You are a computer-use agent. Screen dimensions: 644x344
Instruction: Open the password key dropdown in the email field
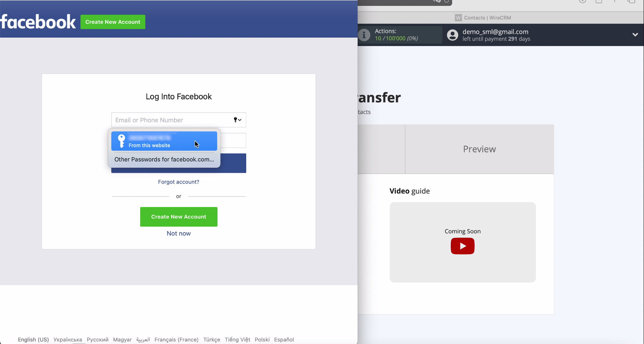[x=238, y=120]
